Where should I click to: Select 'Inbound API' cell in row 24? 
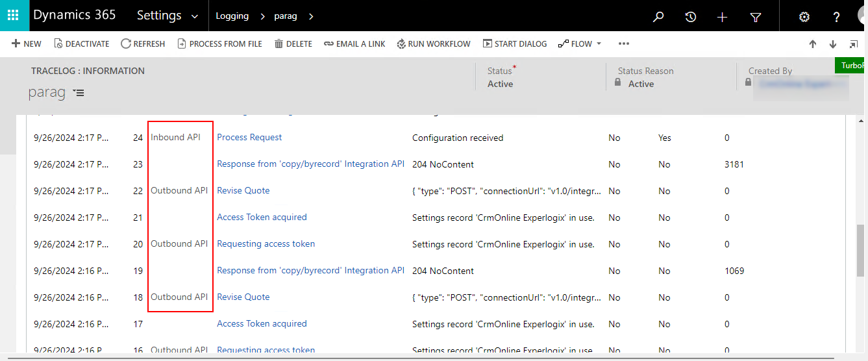175,137
